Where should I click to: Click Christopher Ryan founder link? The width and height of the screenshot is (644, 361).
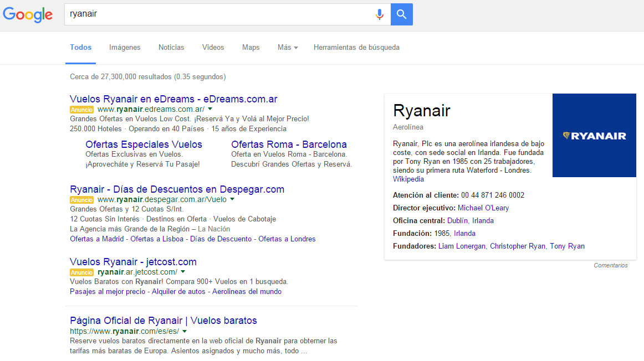(x=518, y=246)
